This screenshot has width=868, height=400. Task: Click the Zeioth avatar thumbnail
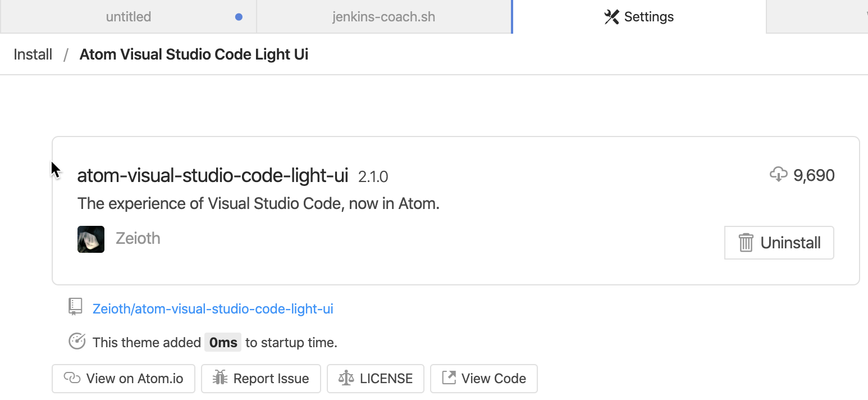(x=90, y=239)
